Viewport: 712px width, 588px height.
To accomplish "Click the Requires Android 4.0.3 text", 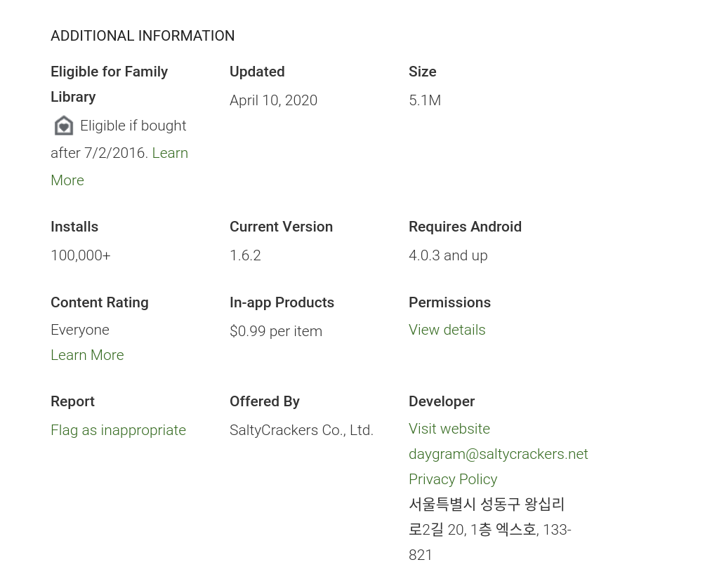I will coord(448,255).
